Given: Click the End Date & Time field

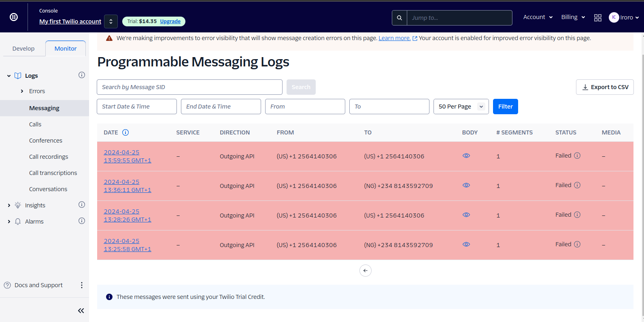Looking at the screenshot, I should (221, 107).
